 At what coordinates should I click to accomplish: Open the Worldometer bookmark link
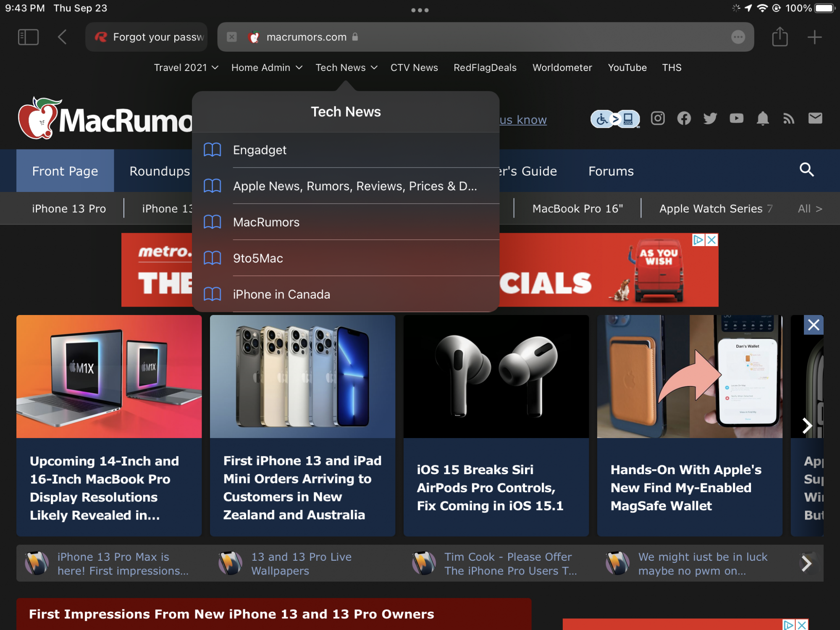pyautogui.click(x=562, y=68)
